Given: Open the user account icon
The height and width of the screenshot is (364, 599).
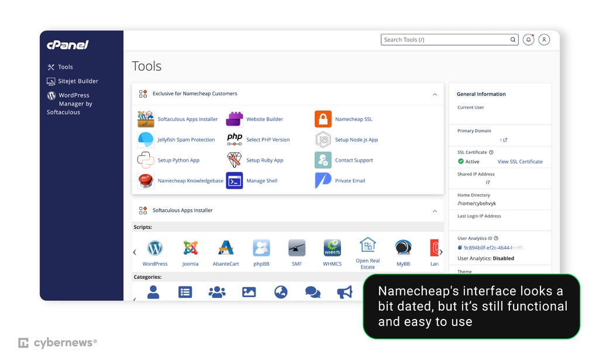Looking at the screenshot, I should [544, 40].
